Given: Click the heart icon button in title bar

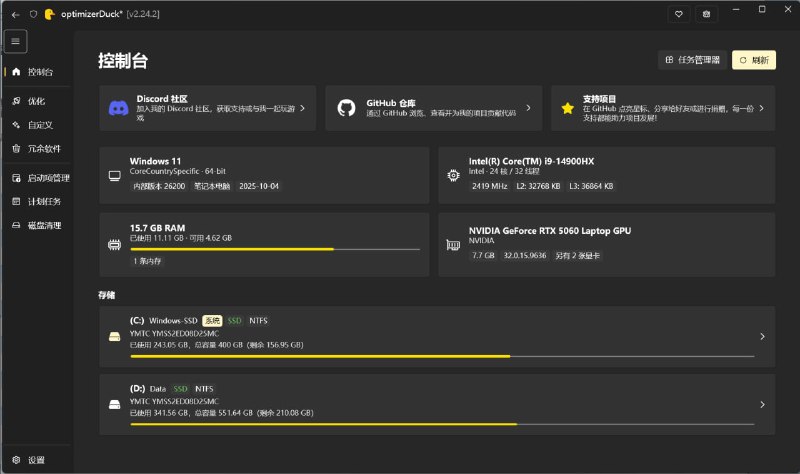Looking at the screenshot, I should (x=679, y=14).
